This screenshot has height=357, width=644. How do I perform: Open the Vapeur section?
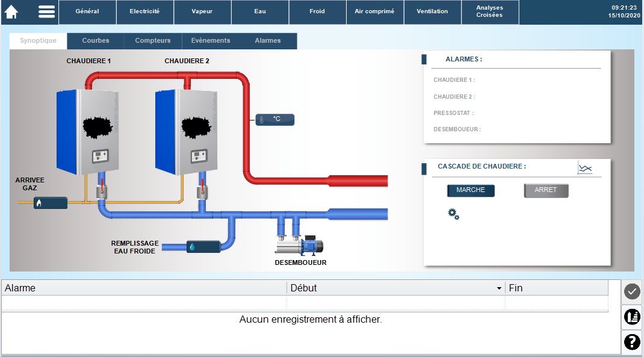[x=202, y=11]
